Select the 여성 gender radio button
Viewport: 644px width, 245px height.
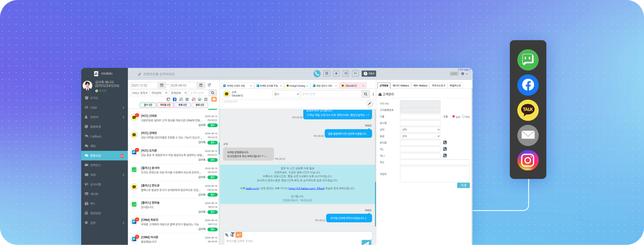coord(463,116)
